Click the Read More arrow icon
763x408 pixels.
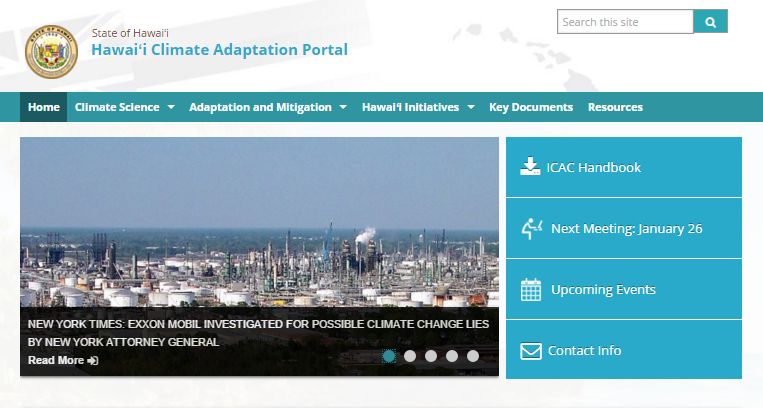92,360
